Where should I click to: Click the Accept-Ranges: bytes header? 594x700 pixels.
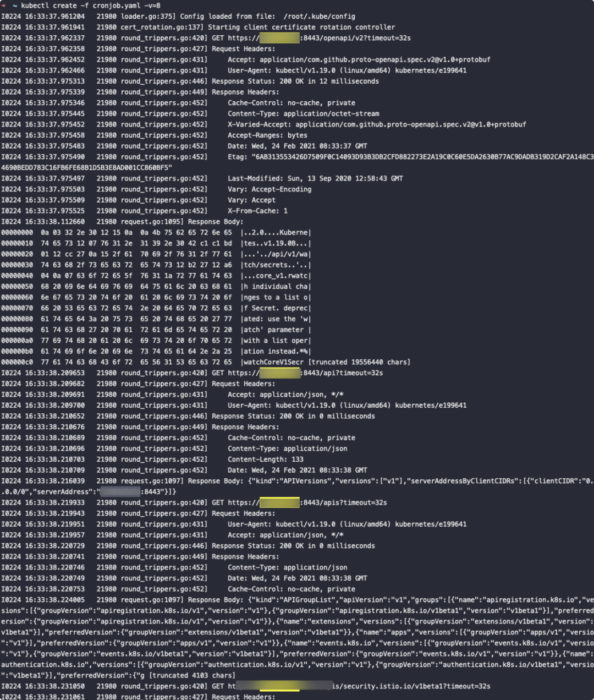[x=267, y=135]
